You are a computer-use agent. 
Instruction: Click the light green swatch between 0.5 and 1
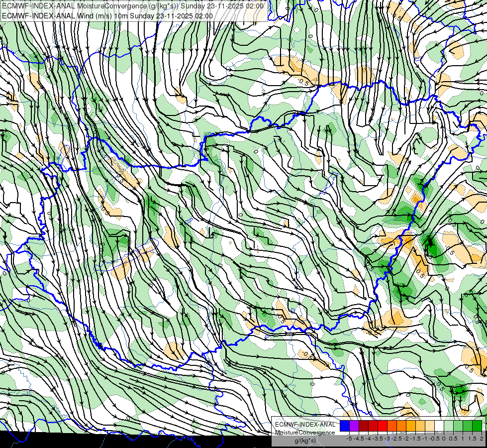(x=458, y=426)
